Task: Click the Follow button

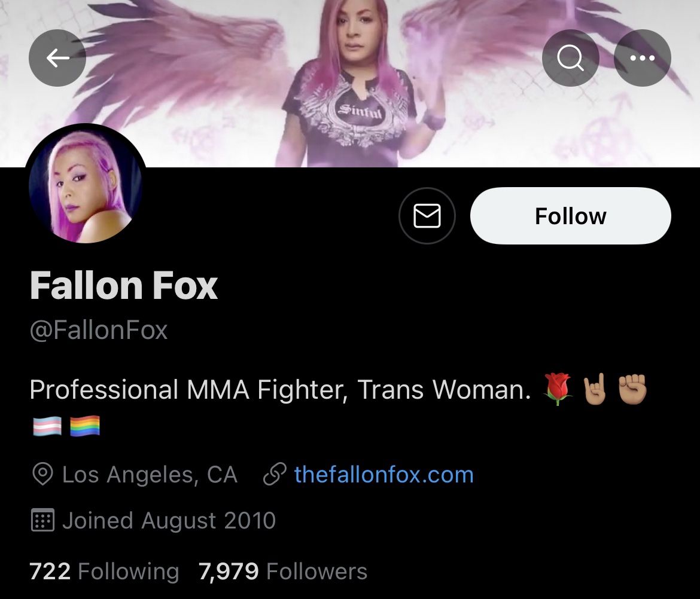Action: tap(571, 216)
